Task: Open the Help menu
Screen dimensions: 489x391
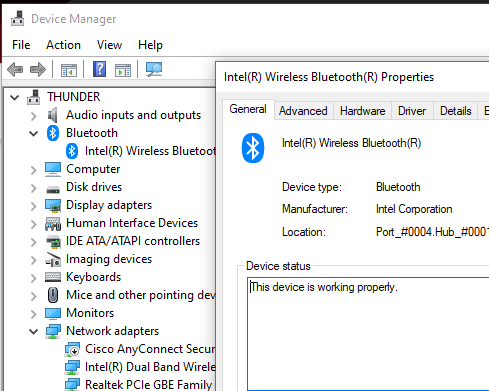Action: [150, 45]
